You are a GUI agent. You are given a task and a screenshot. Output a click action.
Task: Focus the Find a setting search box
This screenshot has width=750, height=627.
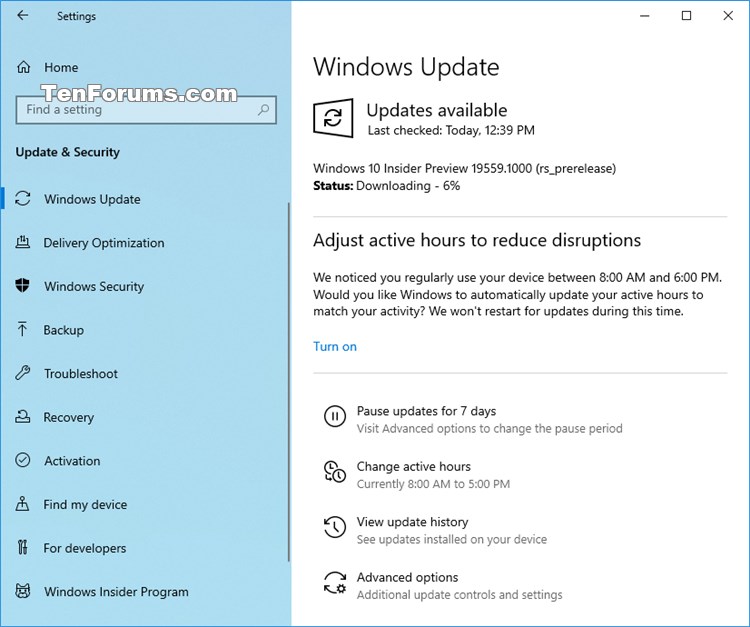point(146,110)
